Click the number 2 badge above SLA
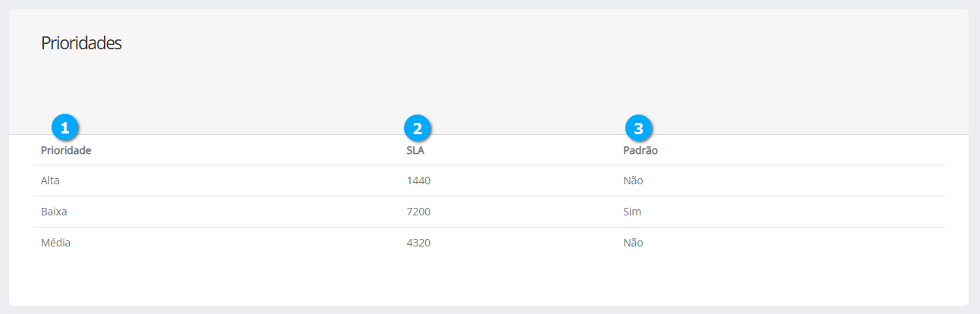The image size is (980, 314). (418, 128)
